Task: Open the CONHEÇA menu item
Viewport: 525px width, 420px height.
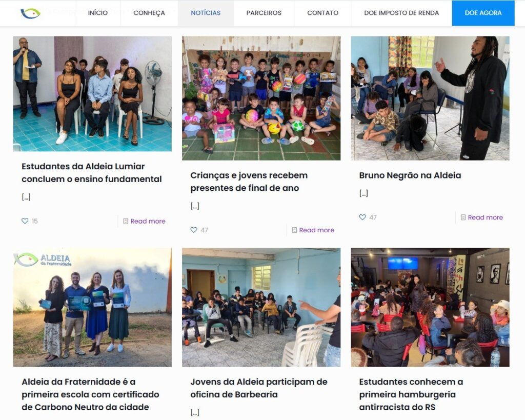Action: click(x=149, y=13)
